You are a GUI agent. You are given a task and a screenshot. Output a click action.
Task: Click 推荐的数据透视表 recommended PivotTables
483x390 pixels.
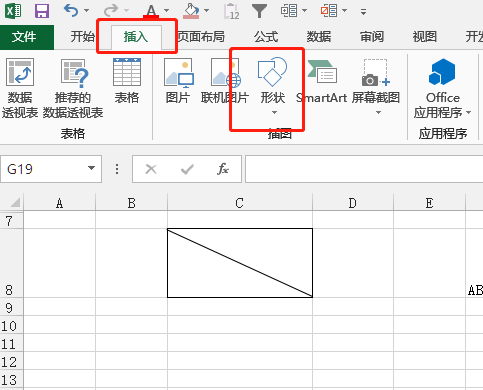pyautogui.click(x=73, y=88)
